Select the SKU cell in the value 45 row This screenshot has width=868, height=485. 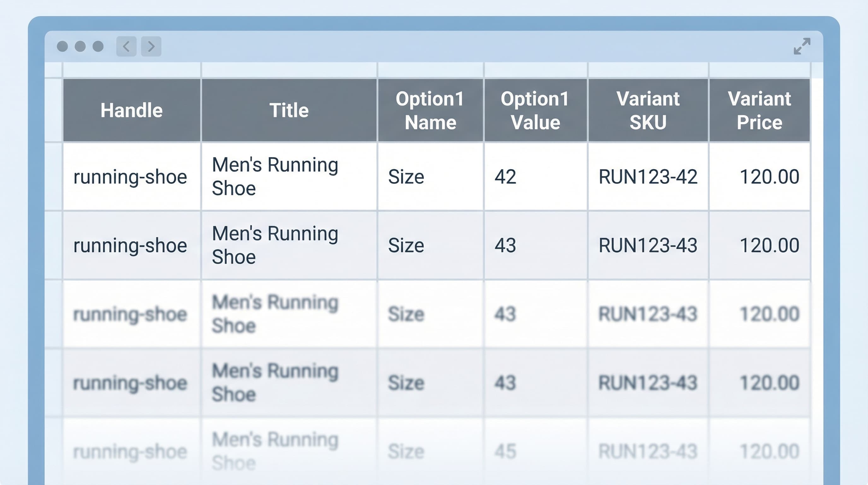648,451
